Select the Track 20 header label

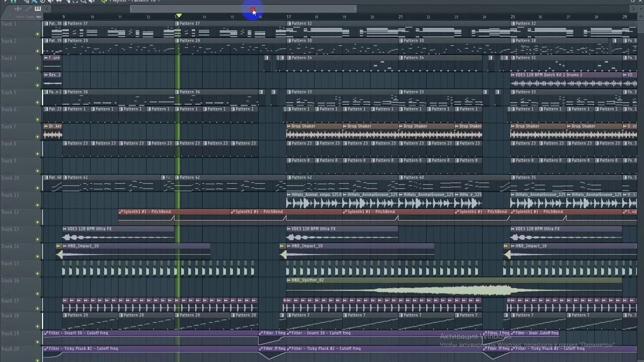coord(10,349)
